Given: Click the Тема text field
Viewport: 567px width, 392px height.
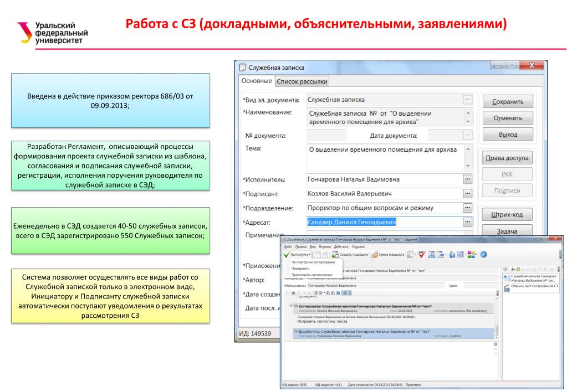Looking at the screenshot, I should pos(385,158).
